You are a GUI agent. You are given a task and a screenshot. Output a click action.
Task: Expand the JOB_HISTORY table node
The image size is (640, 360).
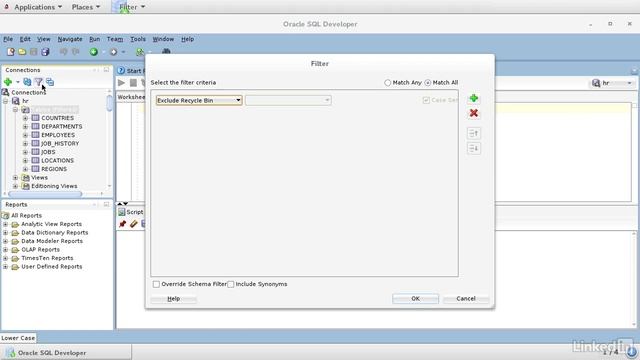click(25, 144)
